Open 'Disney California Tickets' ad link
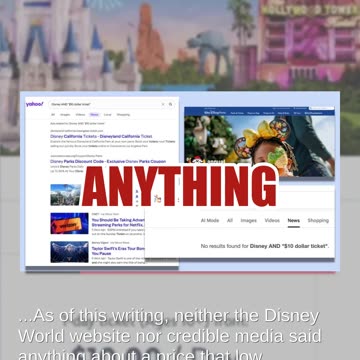Screen dimensions: 360x360 (x=101, y=136)
